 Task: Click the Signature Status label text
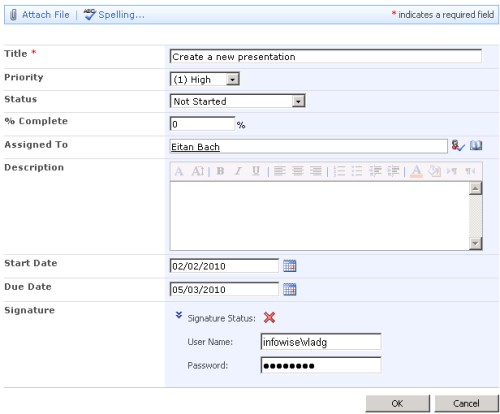coord(221,319)
